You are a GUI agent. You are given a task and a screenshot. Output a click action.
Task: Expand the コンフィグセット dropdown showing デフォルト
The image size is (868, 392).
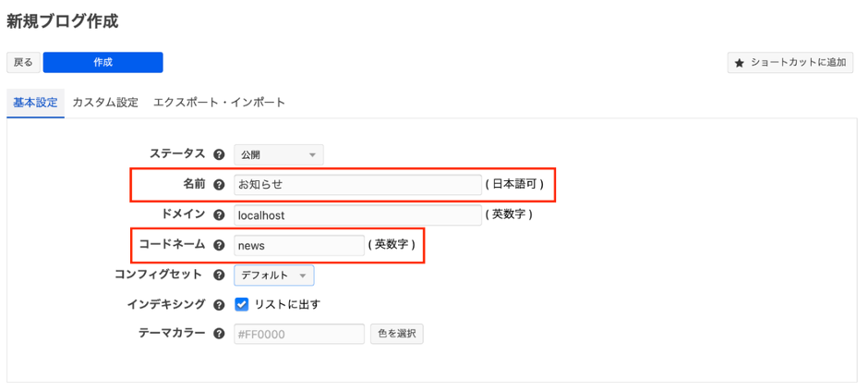pyautogui.click(x=273, y=276)
